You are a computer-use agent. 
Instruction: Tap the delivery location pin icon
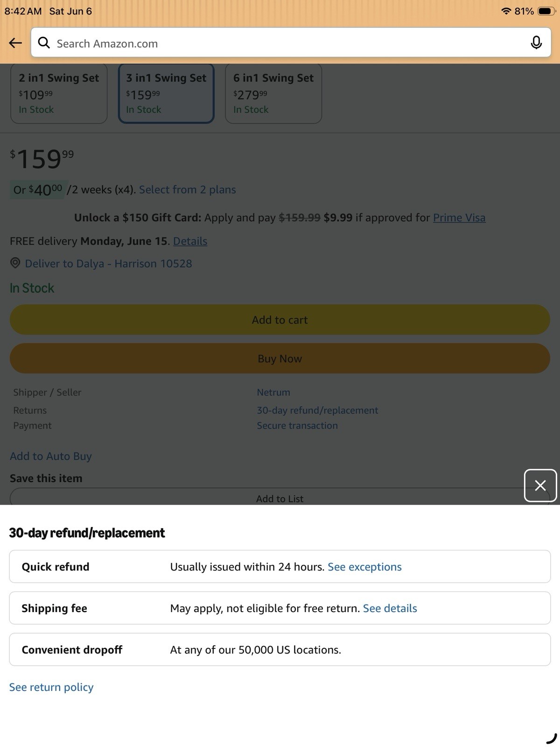pos(15,263)
